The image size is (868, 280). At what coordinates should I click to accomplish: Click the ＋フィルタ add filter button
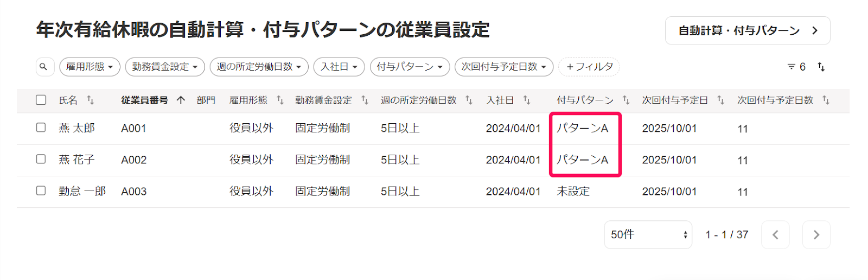(x=589, y=67)
